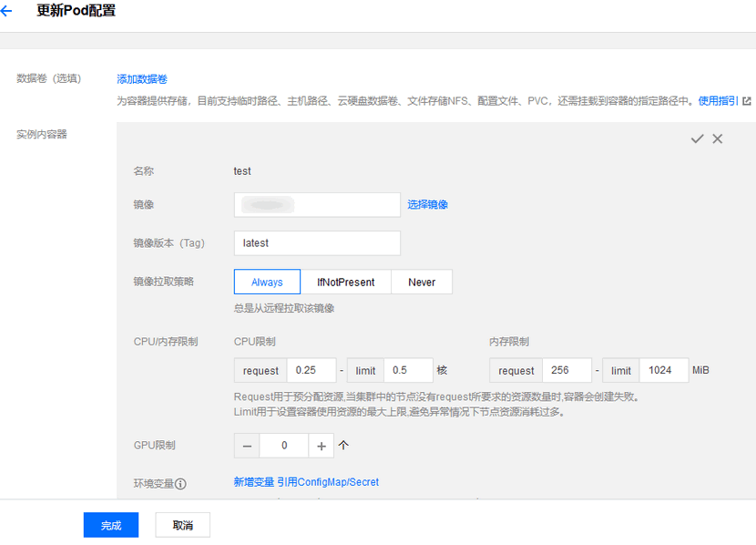Edit CPU request value 0.25
This screenshot has width=756, height=545.
point(312,370)
